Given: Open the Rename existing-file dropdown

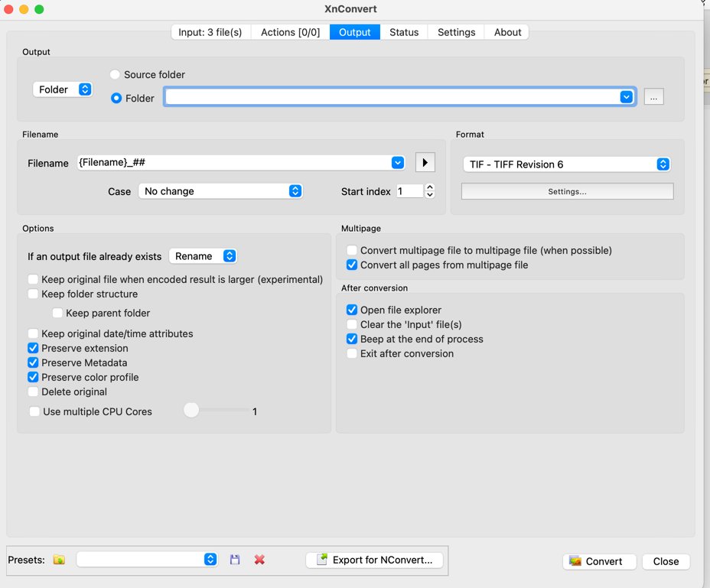Looking at the screenshot, I should click(204, 256).
